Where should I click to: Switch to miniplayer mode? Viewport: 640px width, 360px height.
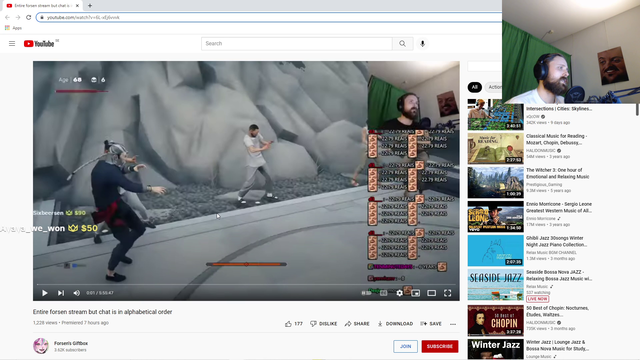point(416,293)
